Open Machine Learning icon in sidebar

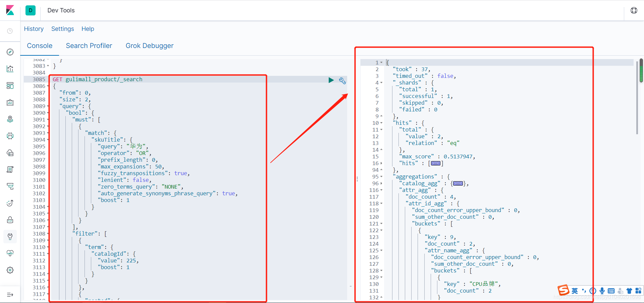point(10,136)
